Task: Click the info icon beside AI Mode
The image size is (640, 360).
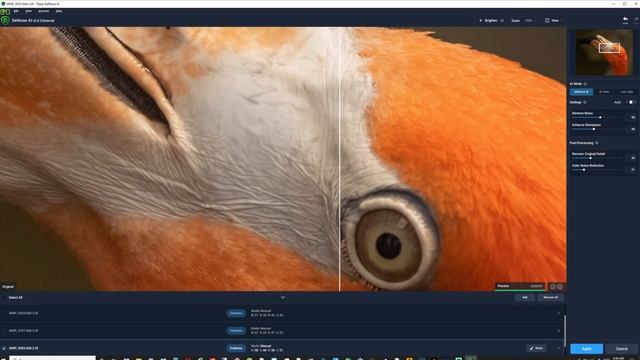Action: pyautogui.click(x=585, y=84)
